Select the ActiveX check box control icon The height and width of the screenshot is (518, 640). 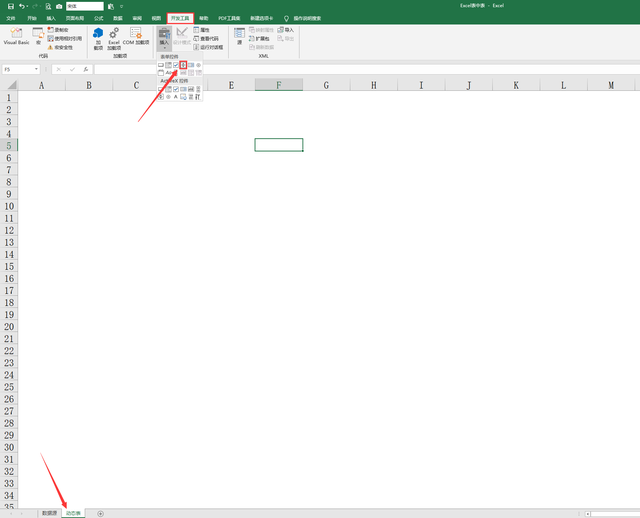point(176,89)
